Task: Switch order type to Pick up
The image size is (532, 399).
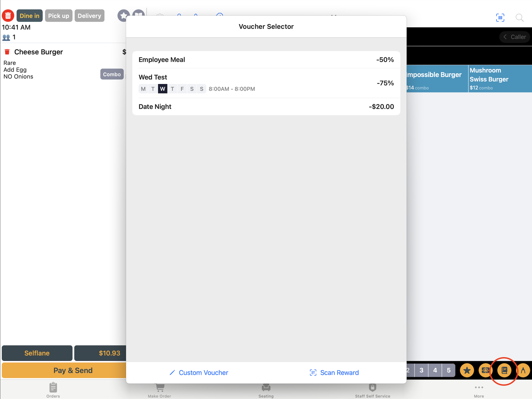Action: [x=58, y=16]
